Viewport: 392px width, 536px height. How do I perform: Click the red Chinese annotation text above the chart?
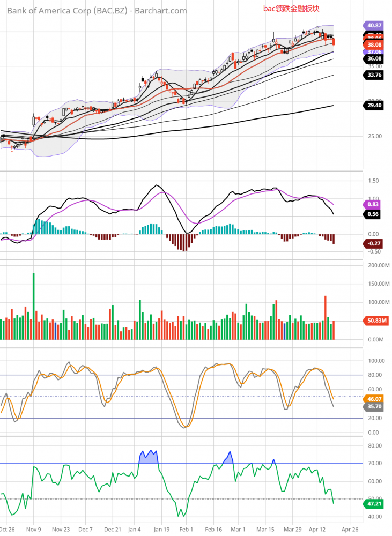point(291,9)
